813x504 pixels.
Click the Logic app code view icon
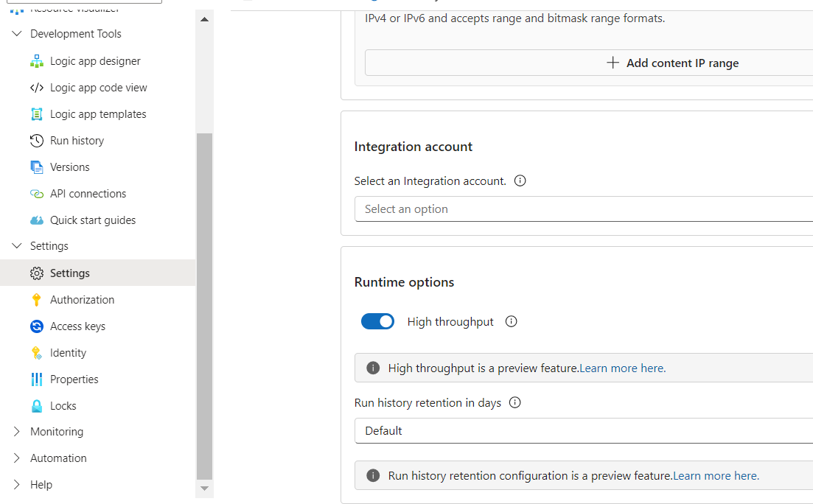[37, 88]
